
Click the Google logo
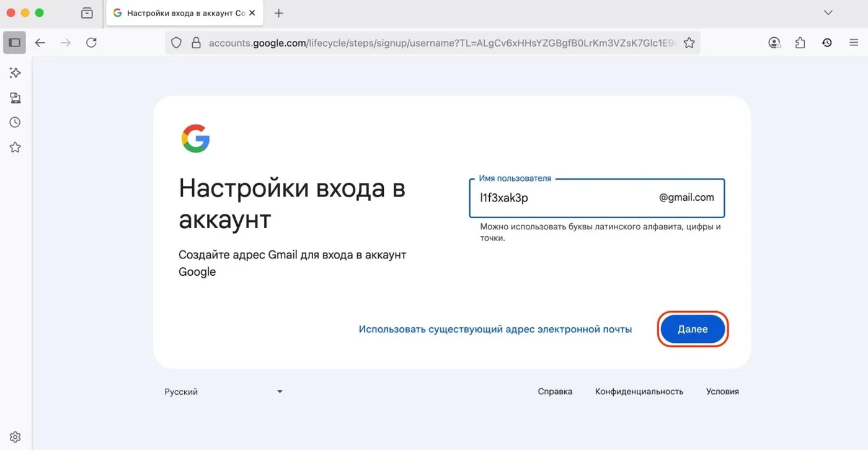click(195, 138)
